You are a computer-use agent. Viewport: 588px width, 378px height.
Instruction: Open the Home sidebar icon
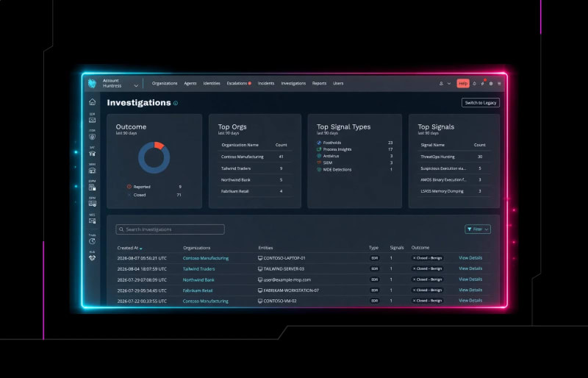[x=93, y=102]
